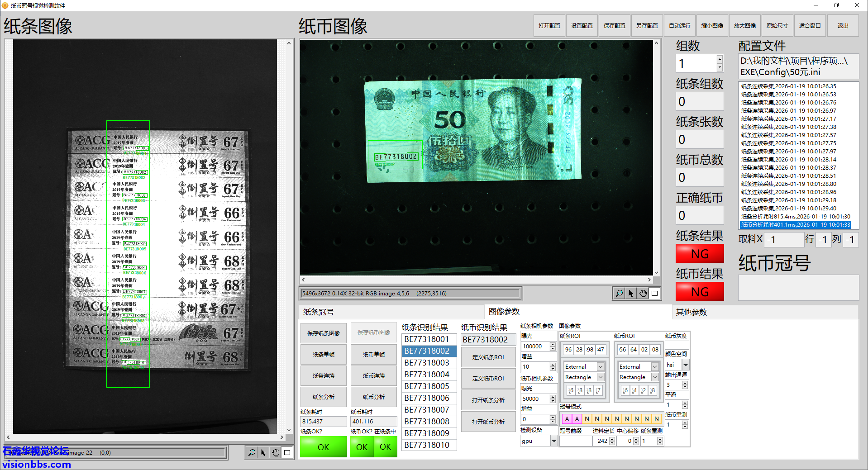Open the External dropdown under 纸条ROI
The height and width of the screenshot is (470, 868).
tap(601, 367)
